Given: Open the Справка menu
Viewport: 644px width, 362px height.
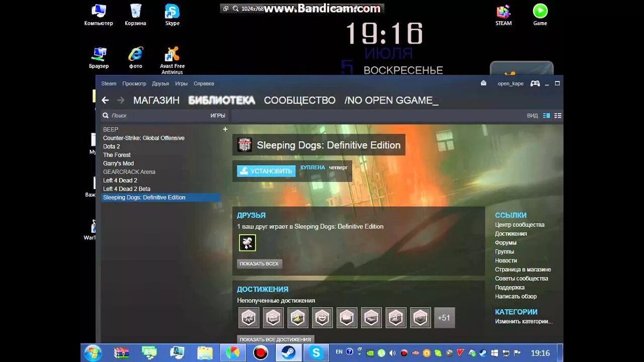Looking at the screenshot, I should [204, 83].
